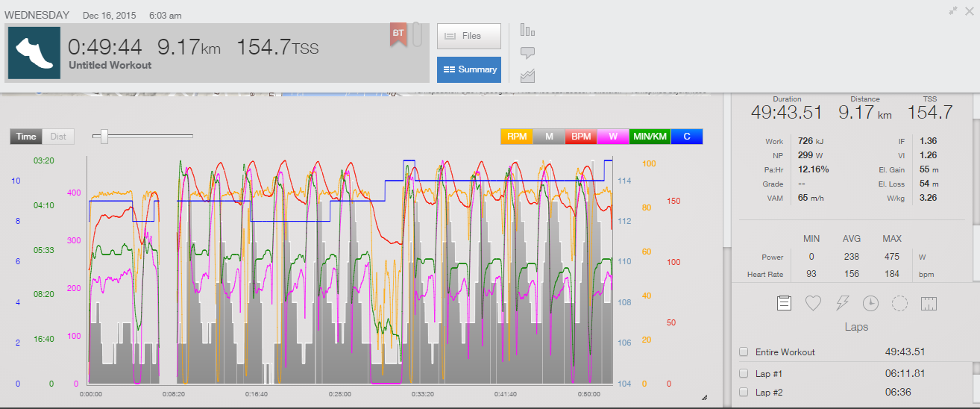Viewport: 980px width, 409px height.
Task: Click the 154.7 TSS value in header
Action: [277, 47]
